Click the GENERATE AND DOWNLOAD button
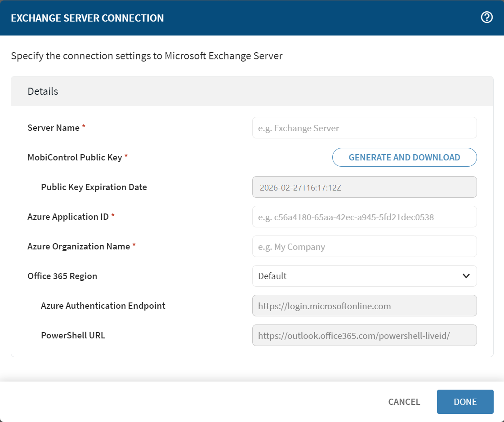 pos(404,157)
